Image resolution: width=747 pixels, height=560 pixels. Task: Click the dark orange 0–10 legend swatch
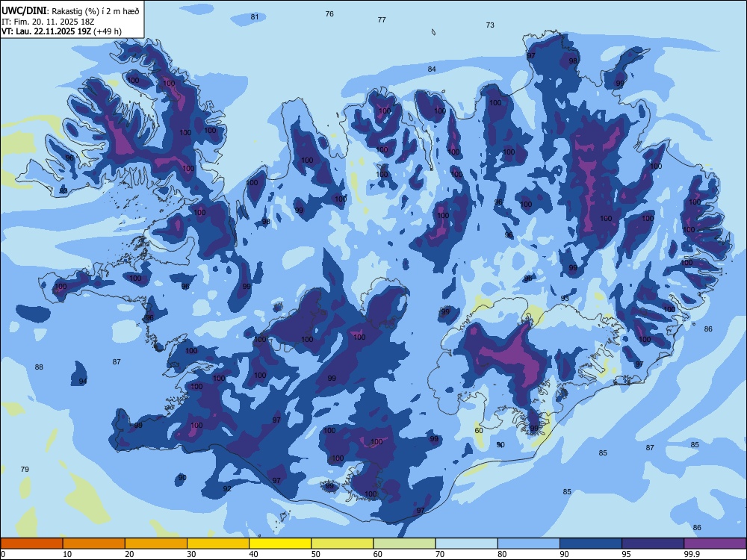[x=32, y=544]
